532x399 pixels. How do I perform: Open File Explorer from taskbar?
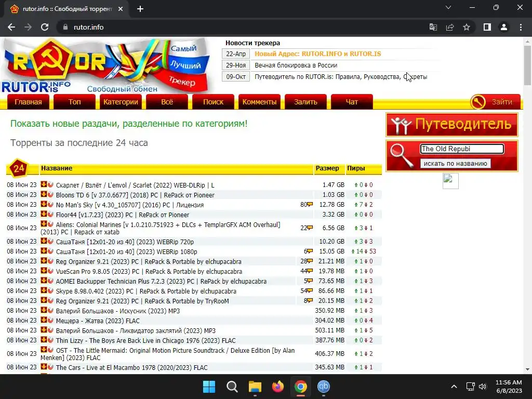pos(255,387)
